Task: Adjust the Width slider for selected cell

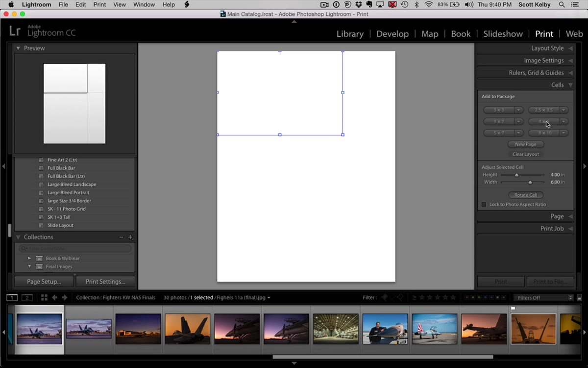Action: pos(530,183)
